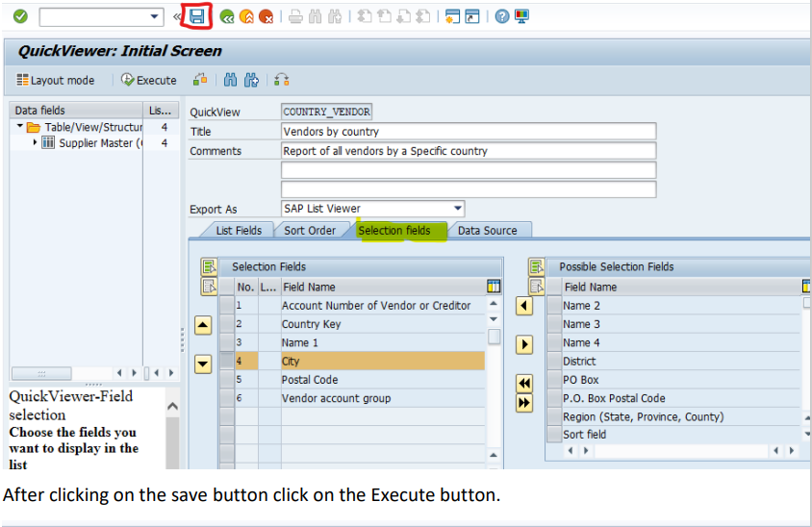Click in the Title input field

[469, 132]
